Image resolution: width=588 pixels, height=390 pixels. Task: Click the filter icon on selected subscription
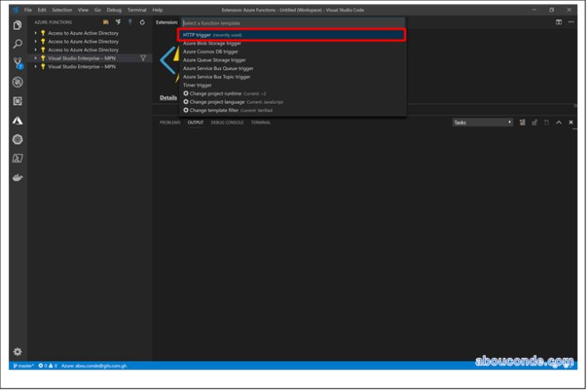(x=143, y=58)
